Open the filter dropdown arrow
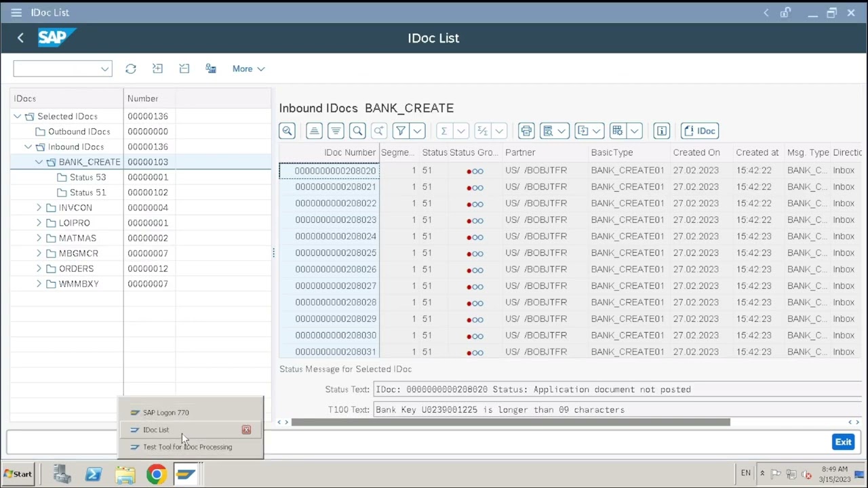 (x=417, y=131)
